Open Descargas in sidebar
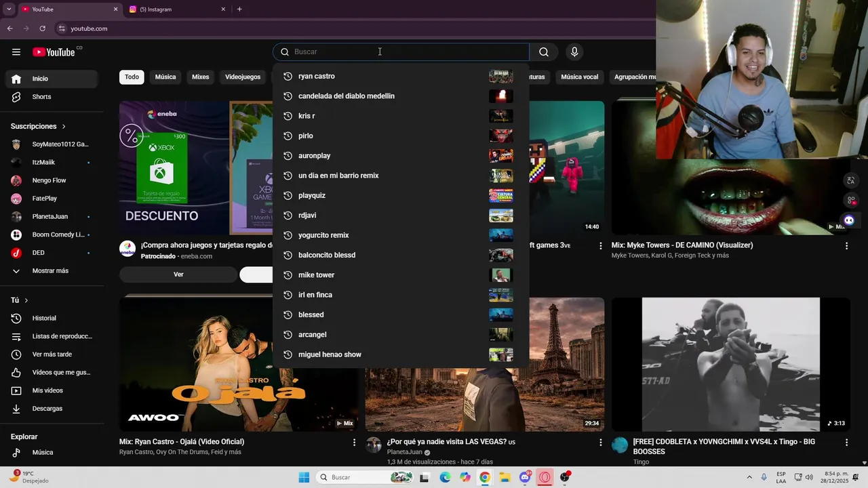Viewport: 868px width, 488px height. pyautogui.click(x=52, y=409)
